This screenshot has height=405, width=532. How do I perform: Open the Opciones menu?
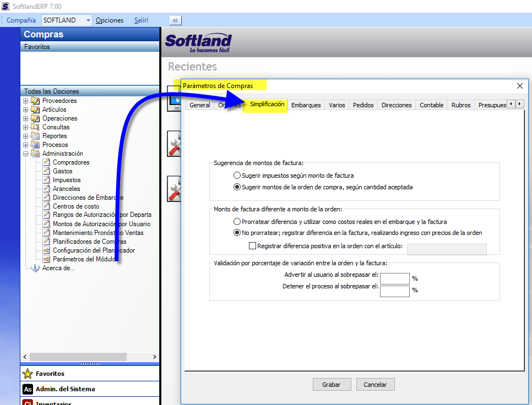110,20
